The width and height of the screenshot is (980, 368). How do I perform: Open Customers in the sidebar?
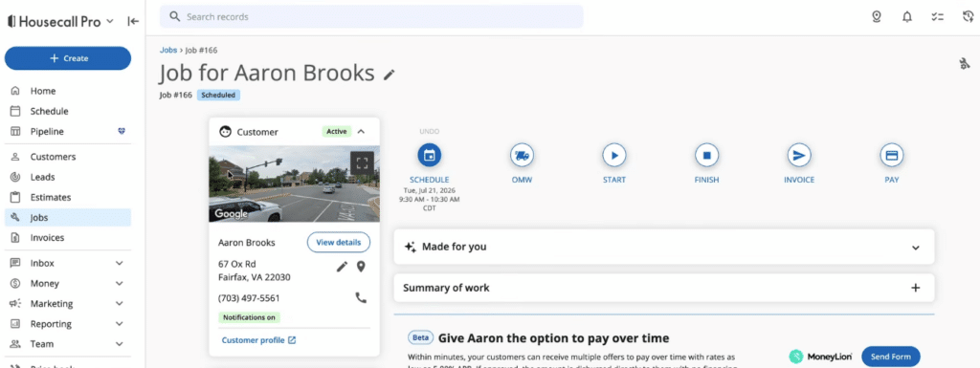pyautogui.click(x=68, y=157)
